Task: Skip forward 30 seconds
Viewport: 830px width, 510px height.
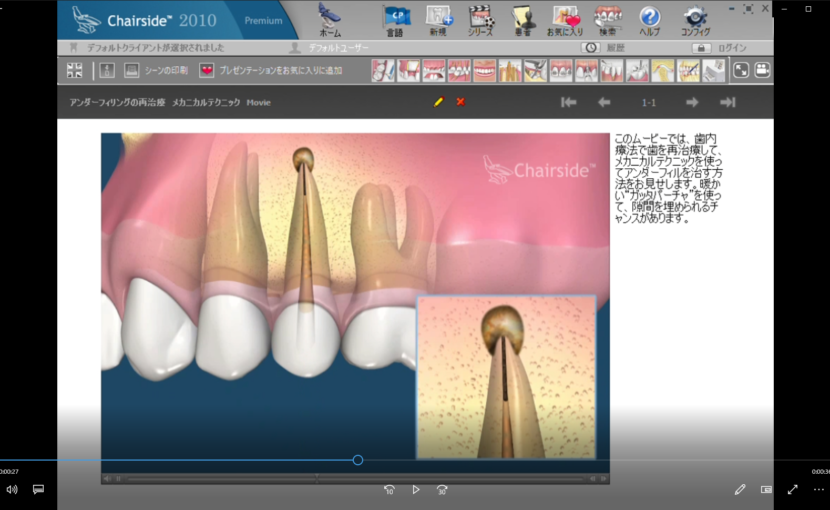Action: 442,490
